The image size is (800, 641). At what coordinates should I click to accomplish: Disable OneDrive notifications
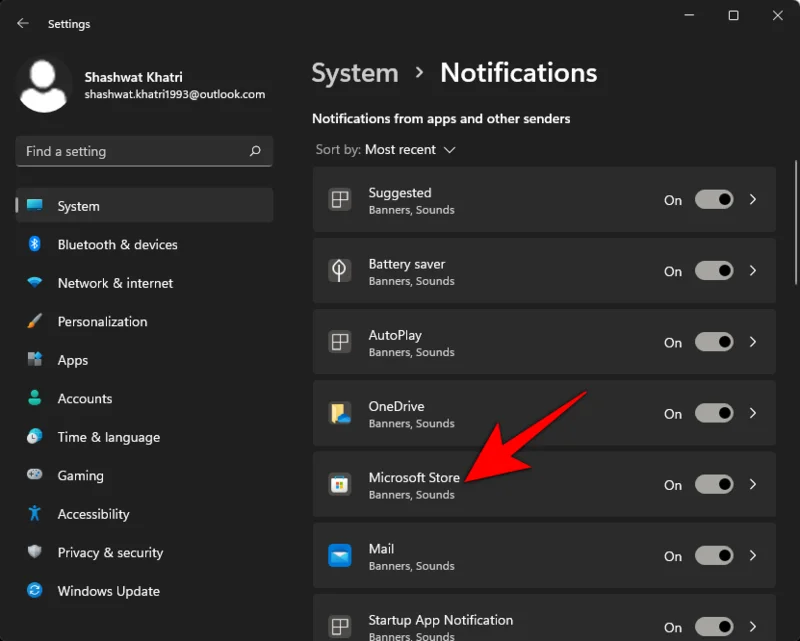click(x=714, y=413)
